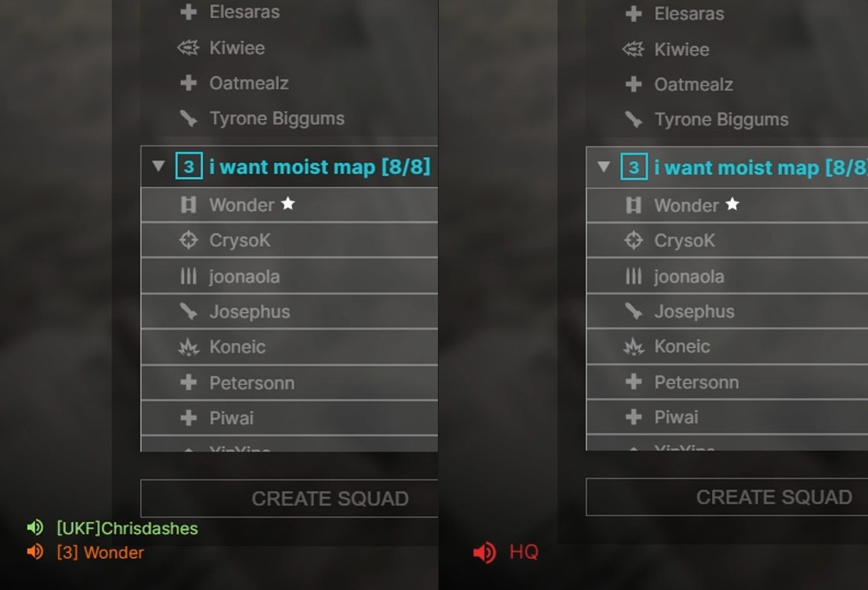868x590 pixels.
Task: Click the squad leader icon beside Wonder in left panel
Action: coord(189,205)
